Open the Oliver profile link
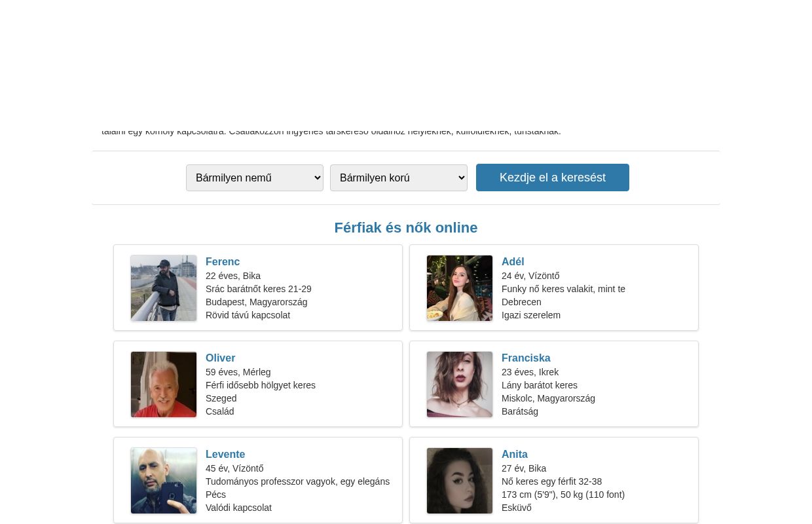This screenshot has width=812, height=524. 220,358
